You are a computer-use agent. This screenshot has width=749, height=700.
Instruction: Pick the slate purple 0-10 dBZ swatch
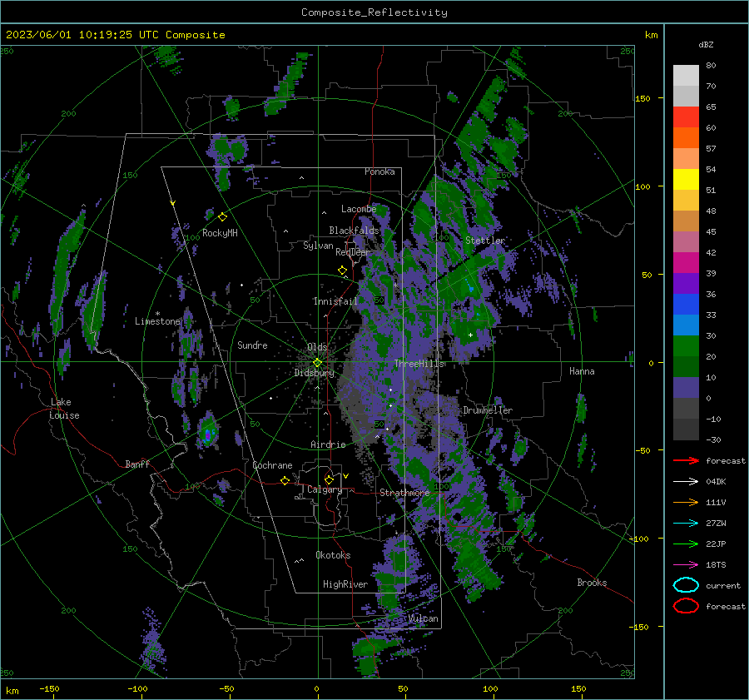coord(686,388)
